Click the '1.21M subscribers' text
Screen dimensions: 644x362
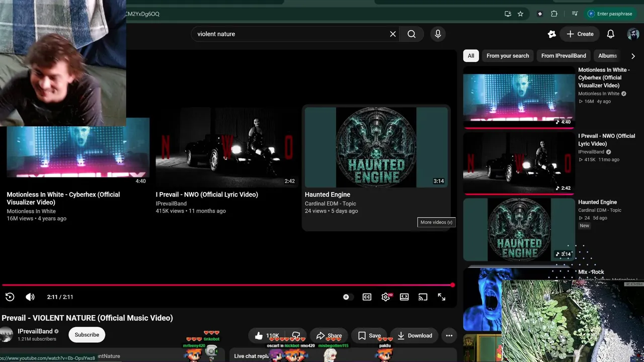click(x=37, y=339)
